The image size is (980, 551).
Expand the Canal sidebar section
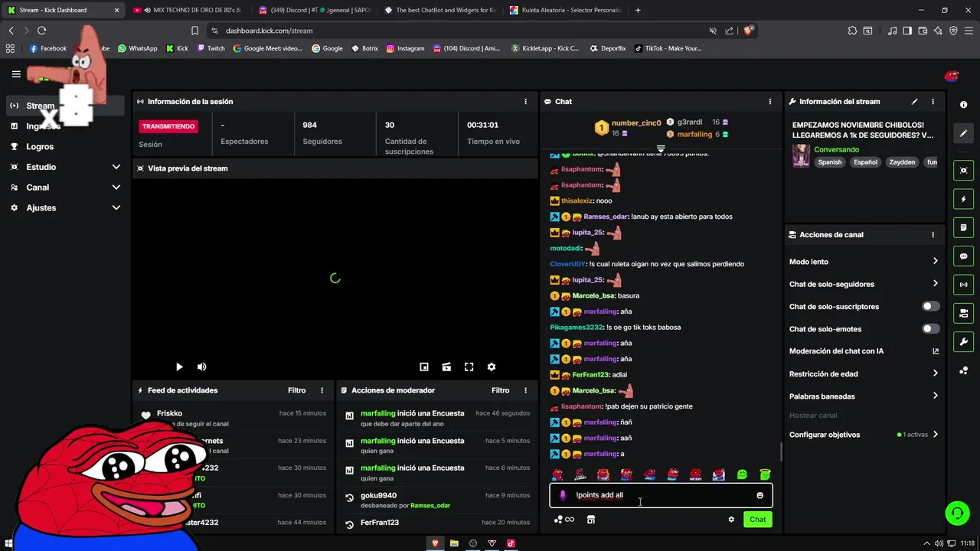[116, 187]
